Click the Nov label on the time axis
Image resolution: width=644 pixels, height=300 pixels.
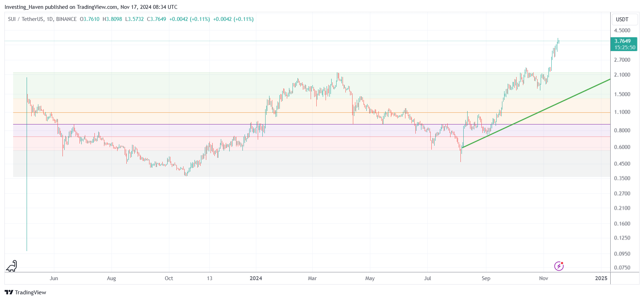544,278
